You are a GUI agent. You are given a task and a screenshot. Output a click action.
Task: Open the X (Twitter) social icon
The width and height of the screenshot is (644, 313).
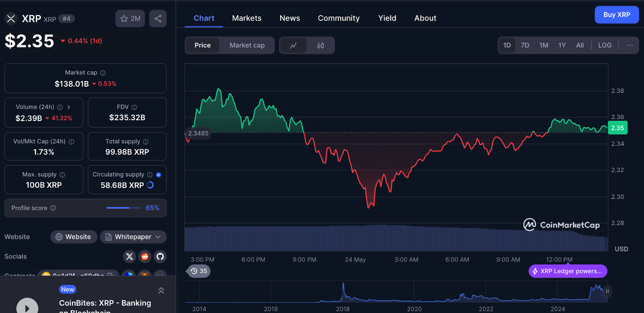tap(130, 256)
